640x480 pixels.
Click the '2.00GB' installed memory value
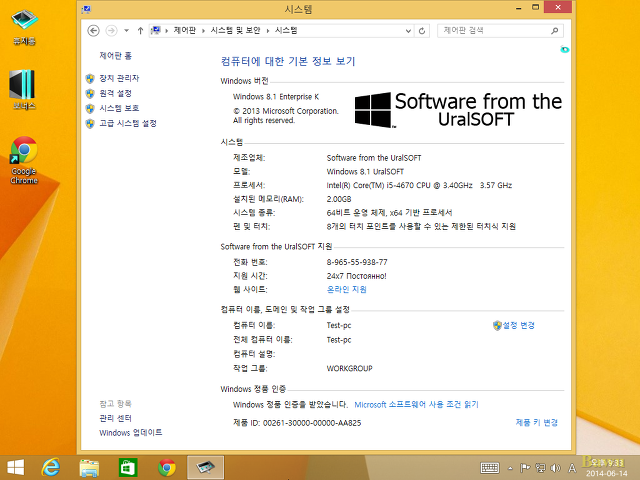point(339,199)
